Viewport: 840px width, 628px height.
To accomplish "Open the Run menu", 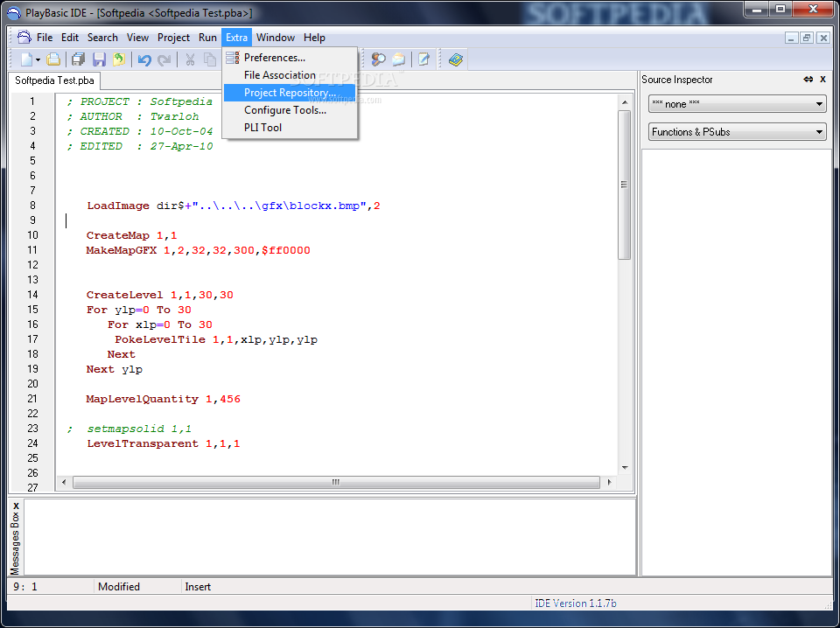I will (x=207, y=38).
